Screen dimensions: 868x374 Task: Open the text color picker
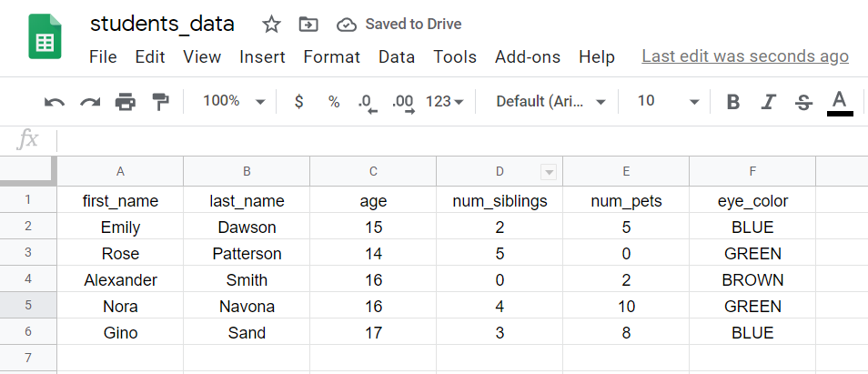point(840,103)
